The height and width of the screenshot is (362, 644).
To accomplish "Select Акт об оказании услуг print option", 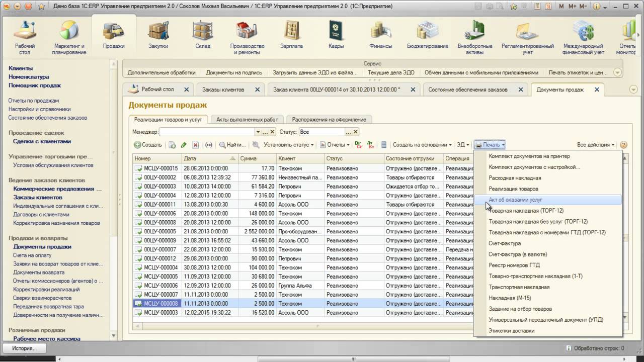I will 515,200.
